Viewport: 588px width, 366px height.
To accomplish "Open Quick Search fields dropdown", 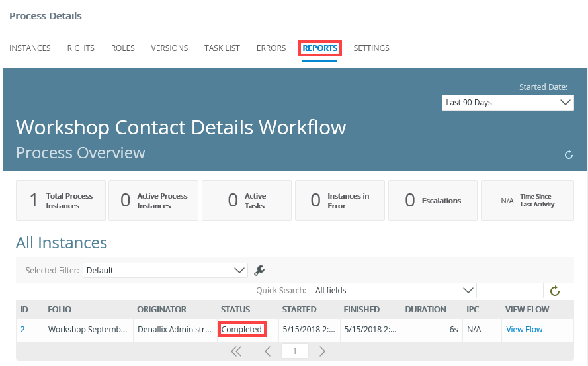I will [394, 290].
